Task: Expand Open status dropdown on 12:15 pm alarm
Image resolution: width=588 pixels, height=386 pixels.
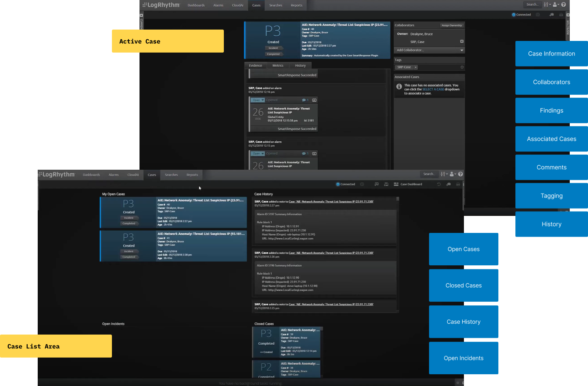Action: point(258,154)
